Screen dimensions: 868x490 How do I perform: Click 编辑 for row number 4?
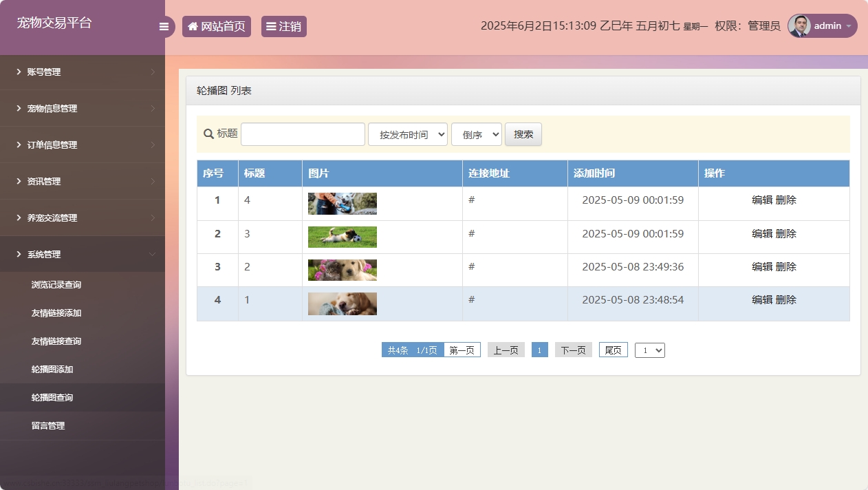[762, 300]
